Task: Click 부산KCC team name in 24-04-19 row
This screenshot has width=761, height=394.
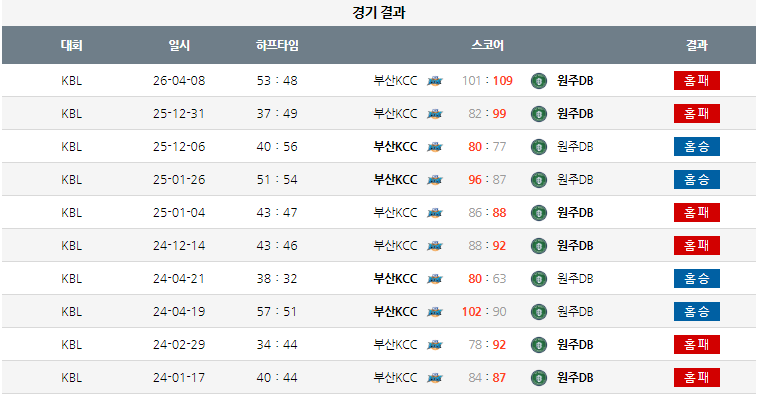Action: coord(396,312)
